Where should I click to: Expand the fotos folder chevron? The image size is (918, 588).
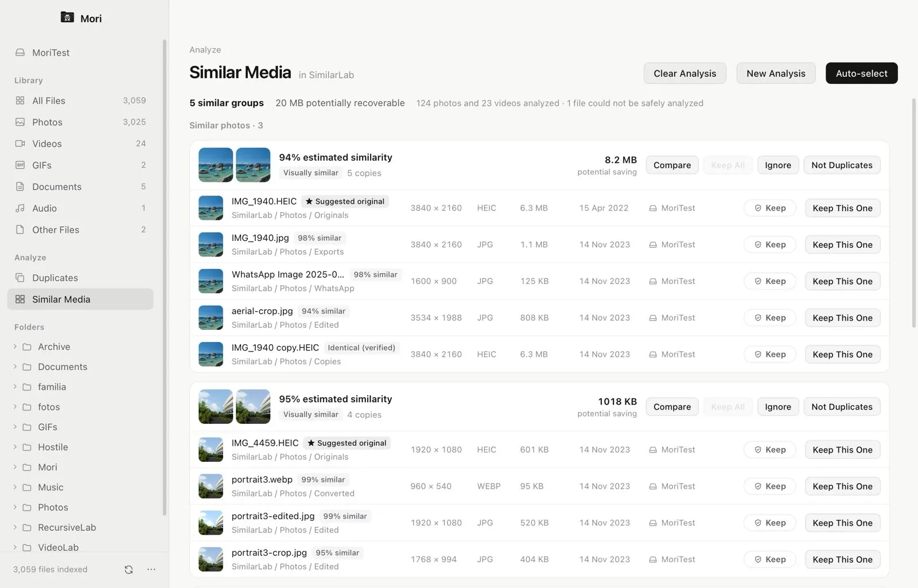click(x=15, y=407)
